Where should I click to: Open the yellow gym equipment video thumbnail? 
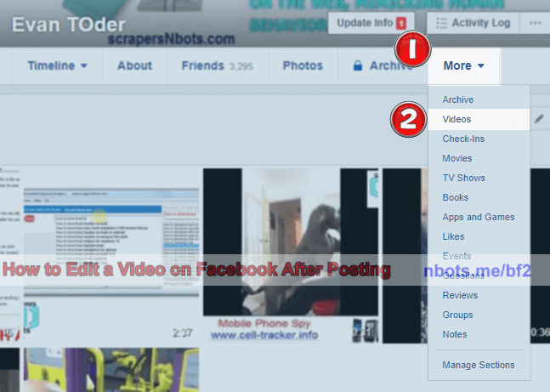pos(111,370)
